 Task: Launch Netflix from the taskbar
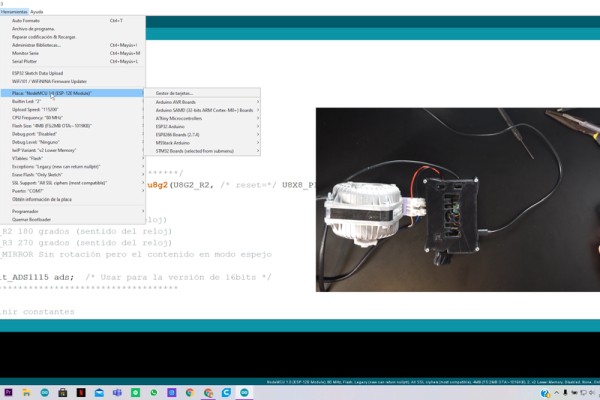[x=81, y=392]
